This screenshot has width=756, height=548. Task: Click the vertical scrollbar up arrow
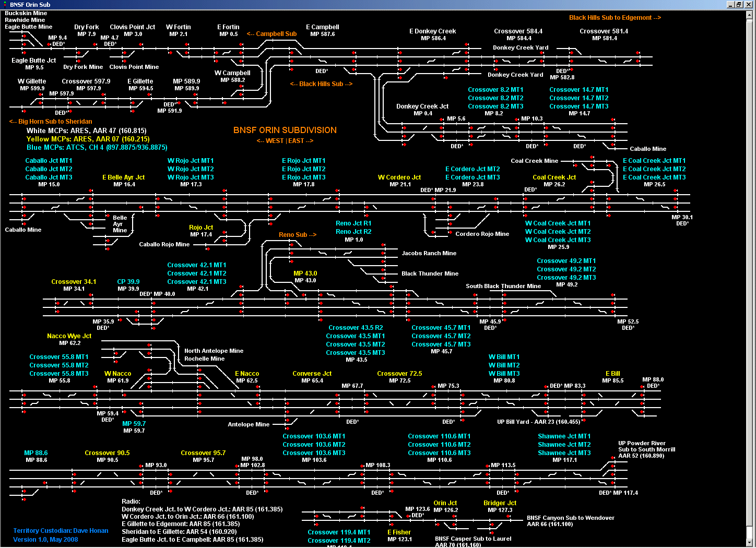[x=750, y=15]
